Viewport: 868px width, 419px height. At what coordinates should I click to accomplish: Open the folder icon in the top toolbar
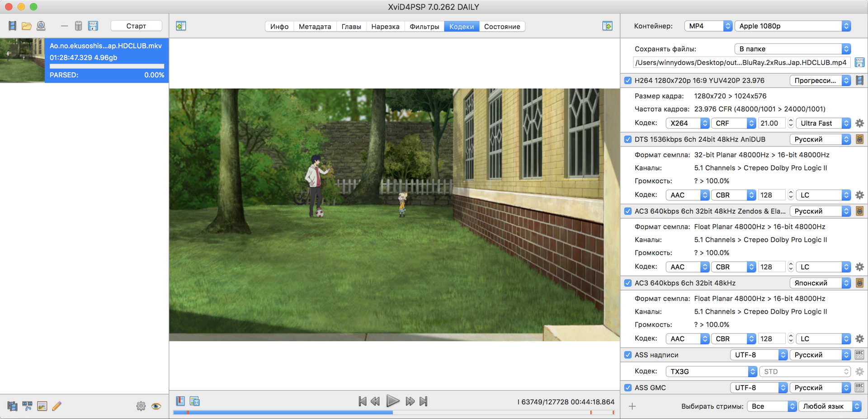(x=27, y=26)
